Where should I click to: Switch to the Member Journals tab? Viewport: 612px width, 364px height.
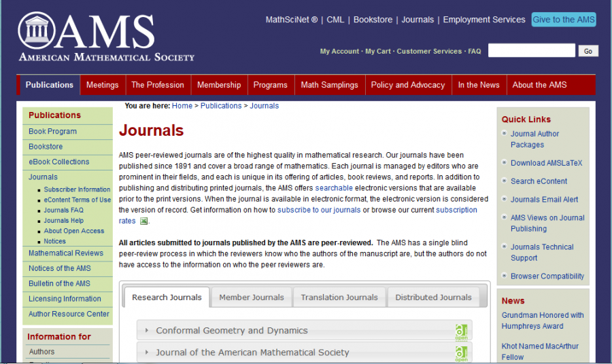point(252,297)
